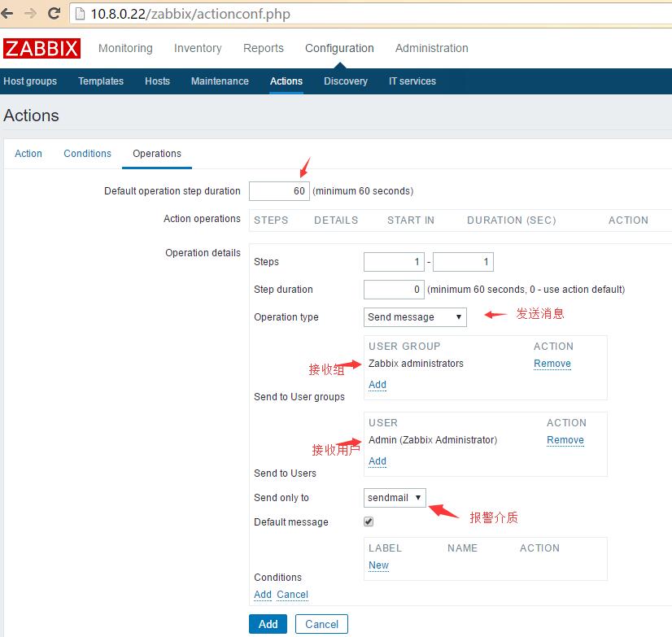Reload the page with the refresh icon
This screenshot has height=637, width=672.
tap(54, 13)
